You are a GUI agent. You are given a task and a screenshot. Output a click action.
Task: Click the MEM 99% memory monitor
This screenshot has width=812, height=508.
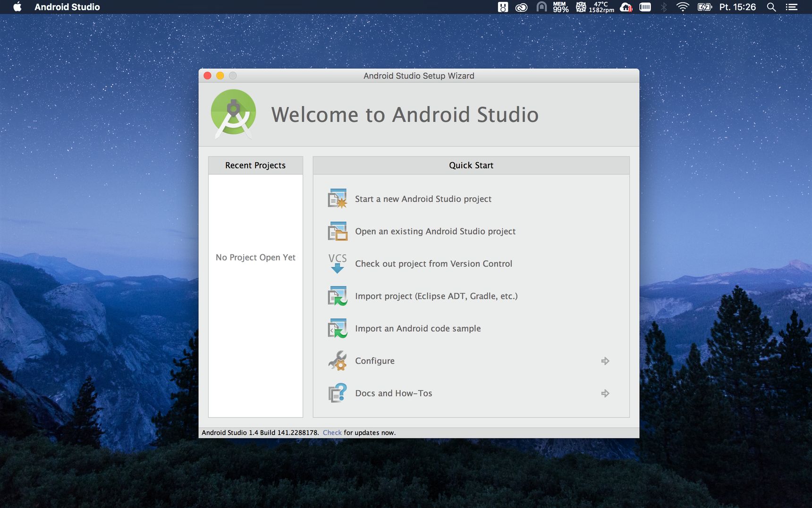click(x=560, y=7)
